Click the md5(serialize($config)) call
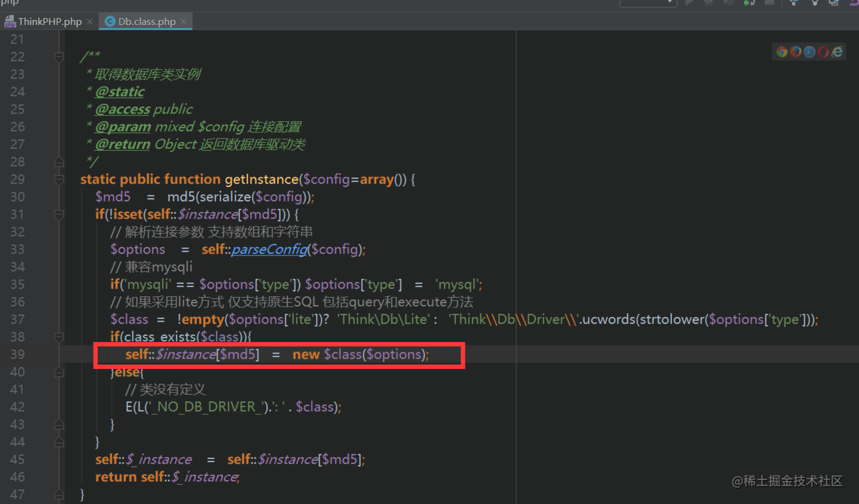Screen dimensions: 859x504 coord(240,197)
